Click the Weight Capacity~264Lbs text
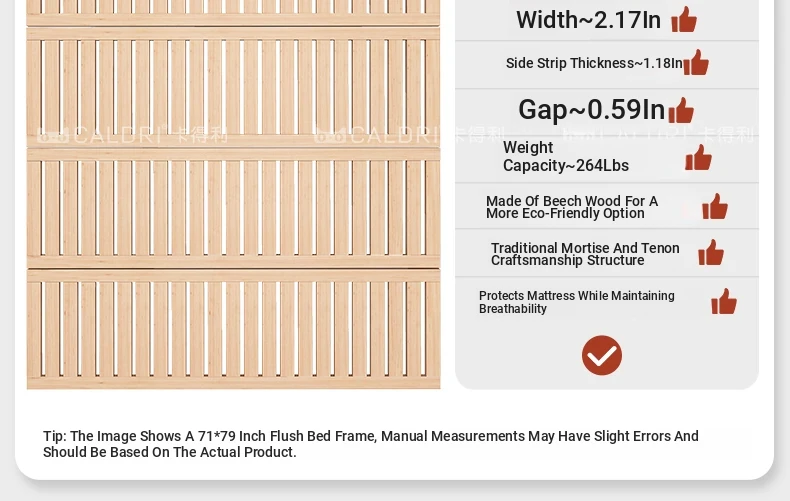Screen dimensions: 790x501 (566, 157)
